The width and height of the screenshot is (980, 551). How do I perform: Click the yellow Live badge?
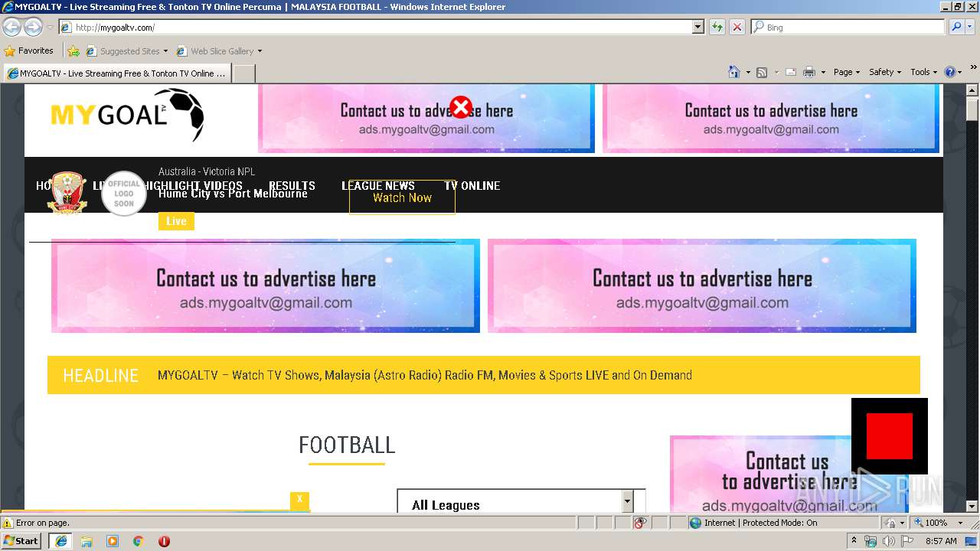coord(176,221)
